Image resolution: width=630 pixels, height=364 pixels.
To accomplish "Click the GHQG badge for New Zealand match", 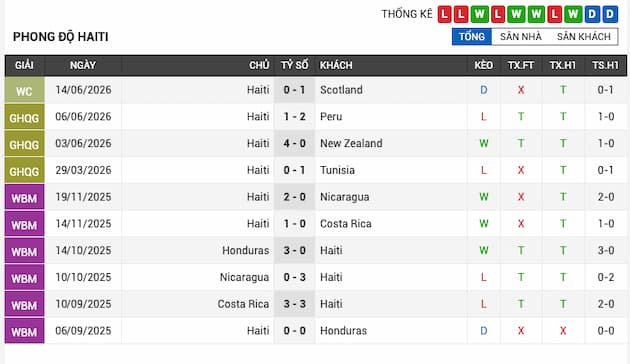I will coord(24,144).
